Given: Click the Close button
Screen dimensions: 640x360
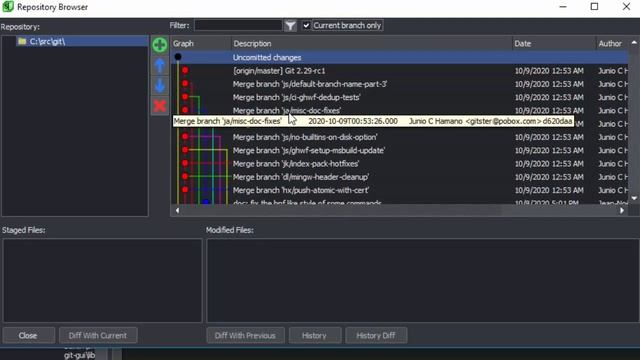Looking at the screenshot, I should pos(28,336).
